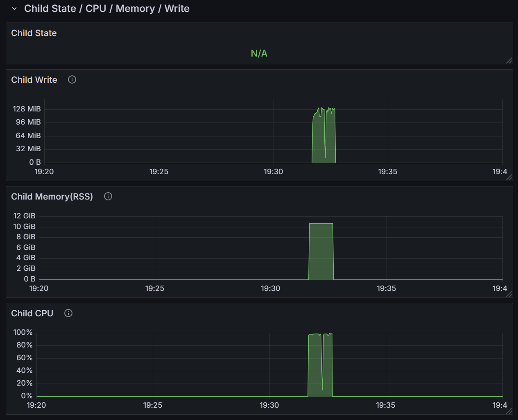This screenshot has height=420, width=518.
Task: Click the row title Child State / CPU / Memory / Write
Action: coord(106,9)
